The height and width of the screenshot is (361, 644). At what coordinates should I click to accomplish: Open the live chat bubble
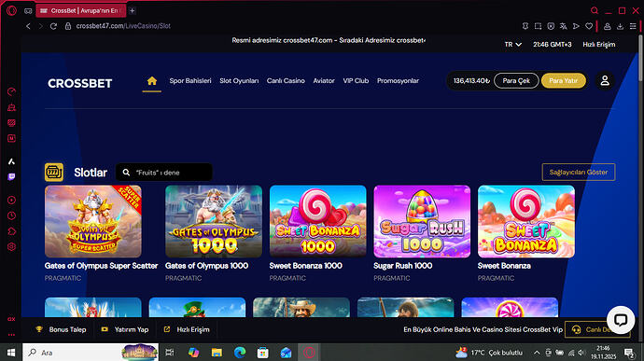pos(620,320)
